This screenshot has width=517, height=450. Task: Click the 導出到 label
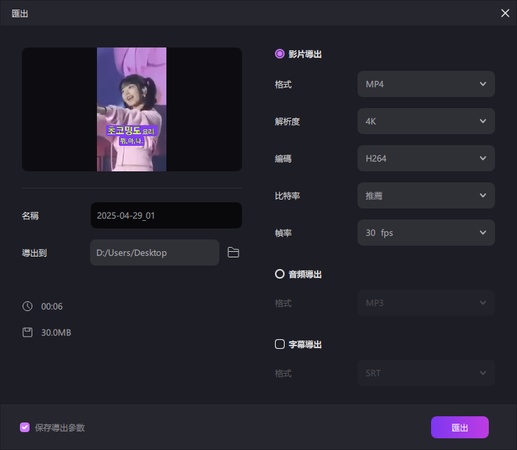[x=34, y=253]
